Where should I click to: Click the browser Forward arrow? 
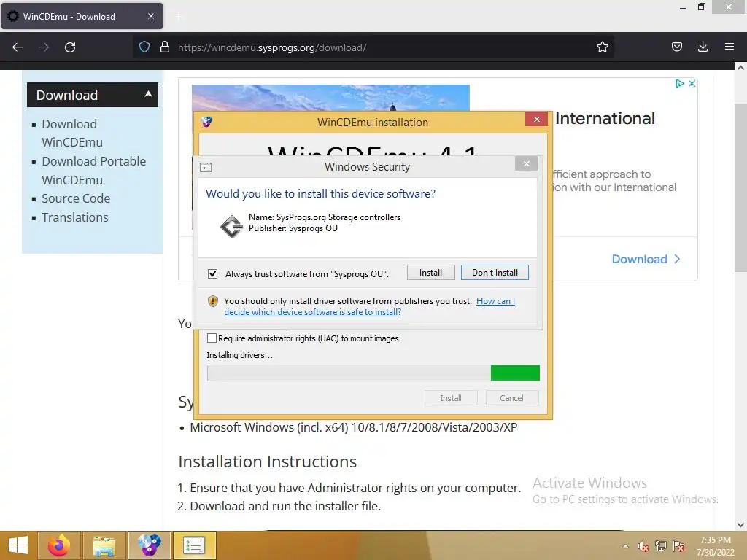coord(44,47)
